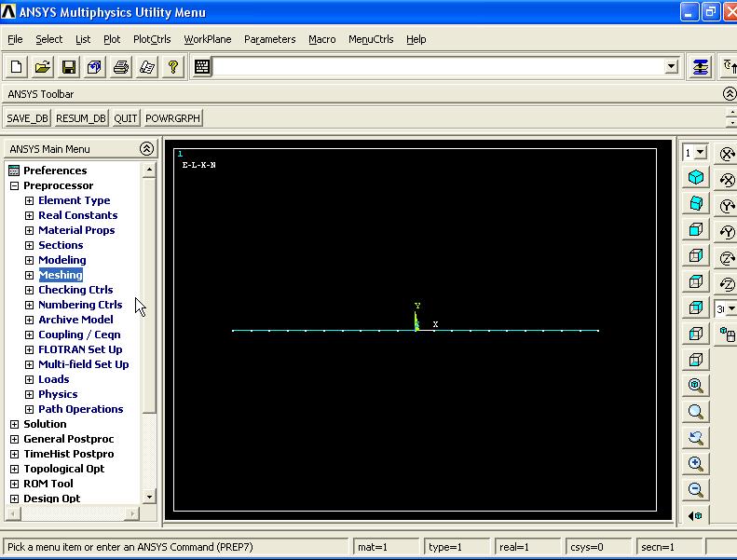
Task: Collapse the Preprocessor tree node
Action: point(15,185)
